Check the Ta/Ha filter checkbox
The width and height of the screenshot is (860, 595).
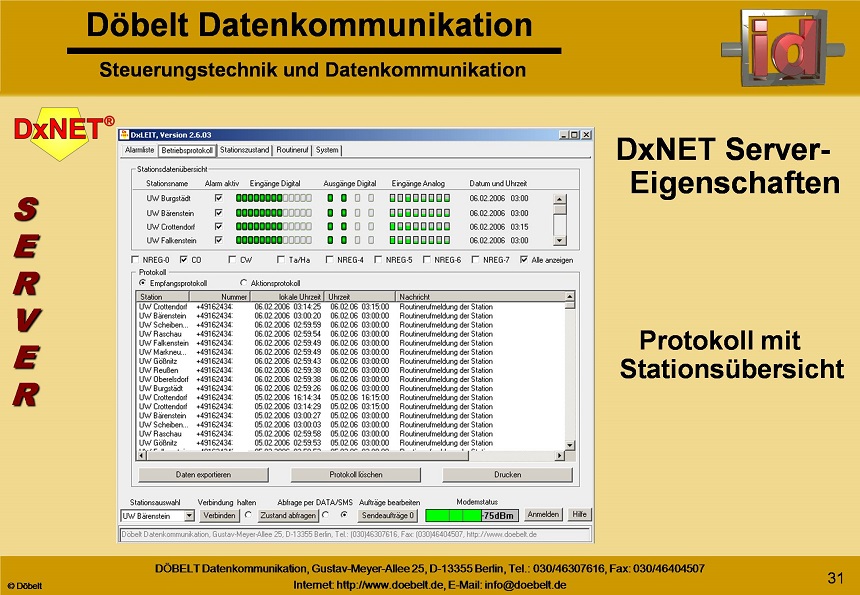coord(281,259)
